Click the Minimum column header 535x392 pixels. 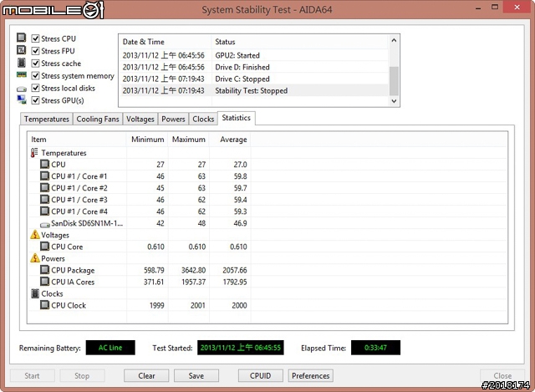click(x=147, y=140)
